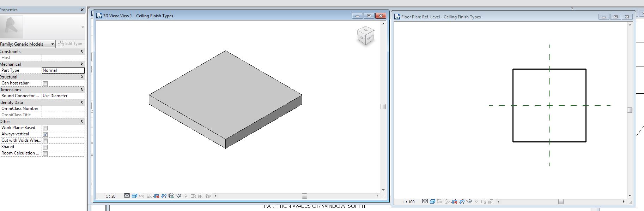Image resolution: width=644 pixels, height=211 pixels.
Task: Enable the Work Plane-Based checkbox
Action: (45, 128)
